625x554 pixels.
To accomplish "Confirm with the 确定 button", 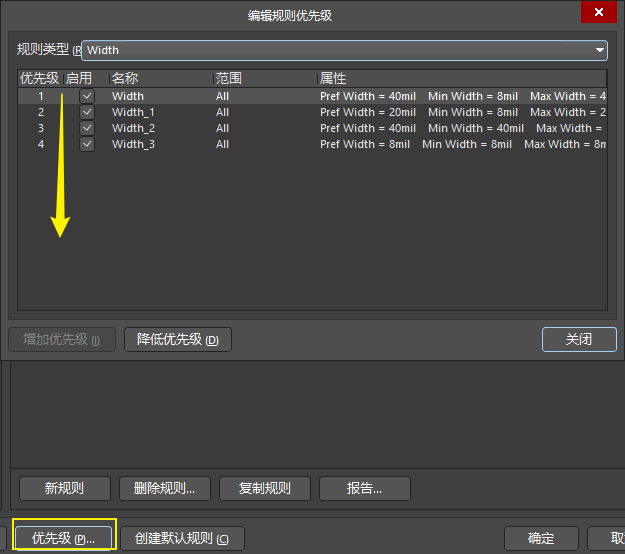I will pyautogui.click(x=541, y=538).
